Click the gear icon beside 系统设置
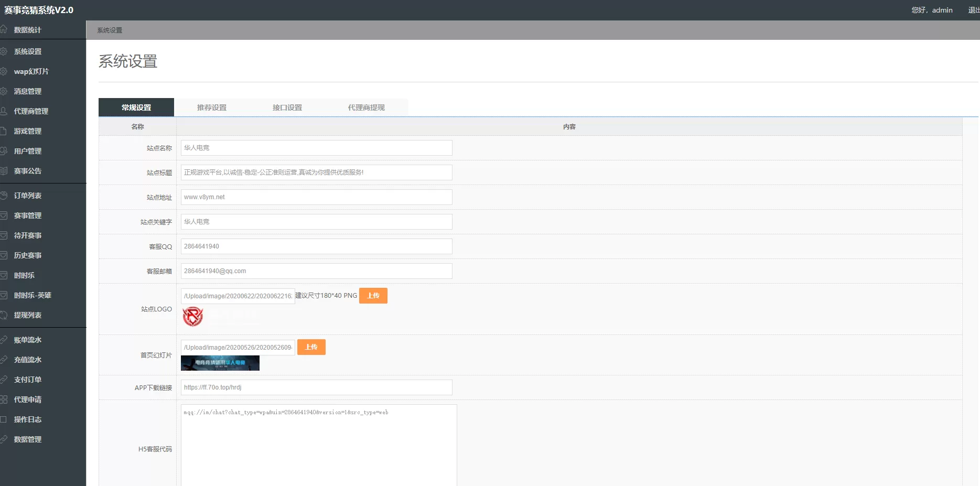 click(x=4, y=51)
